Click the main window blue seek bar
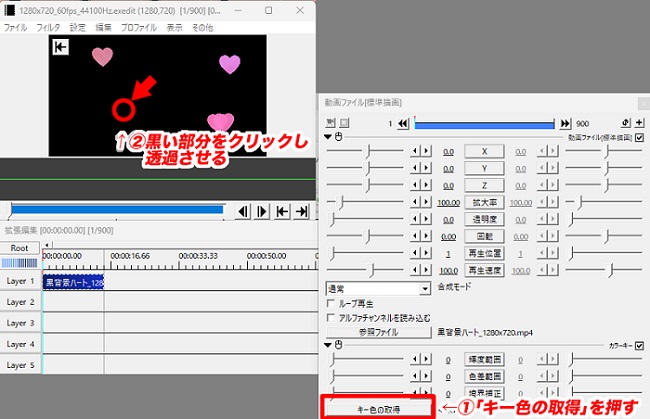 click(x=115, y=210)
